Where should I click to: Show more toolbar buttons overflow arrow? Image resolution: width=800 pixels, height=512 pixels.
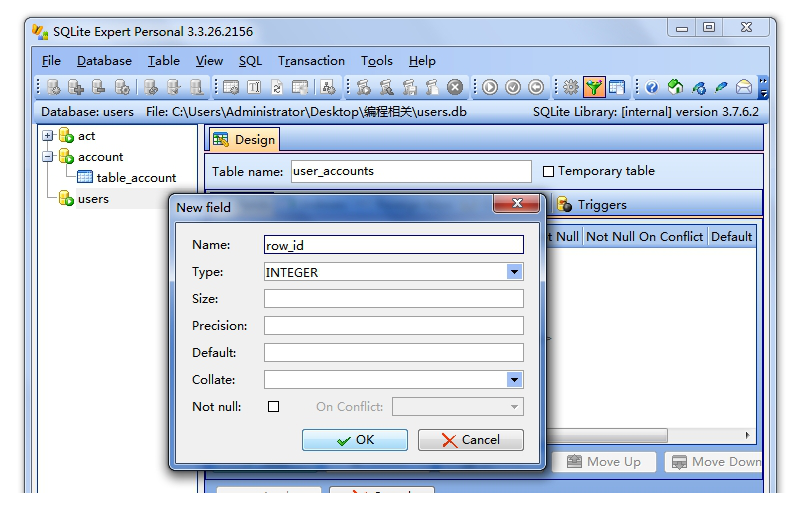[x=763, y=88]
